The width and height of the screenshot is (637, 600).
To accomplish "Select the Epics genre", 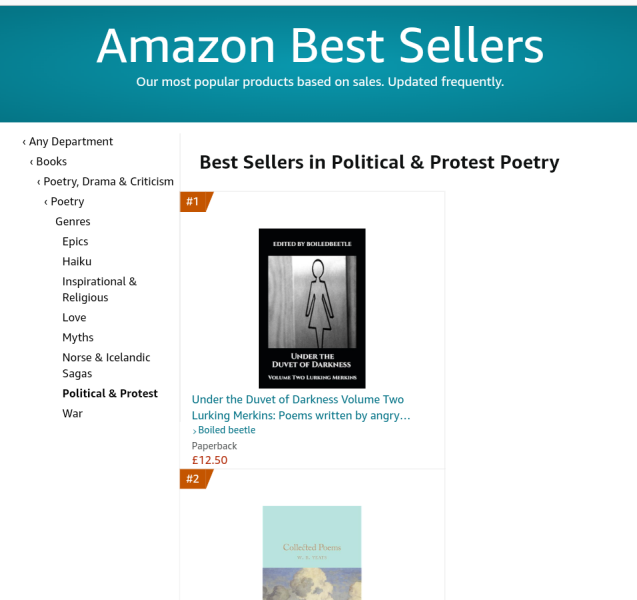I will click(75, 242).
